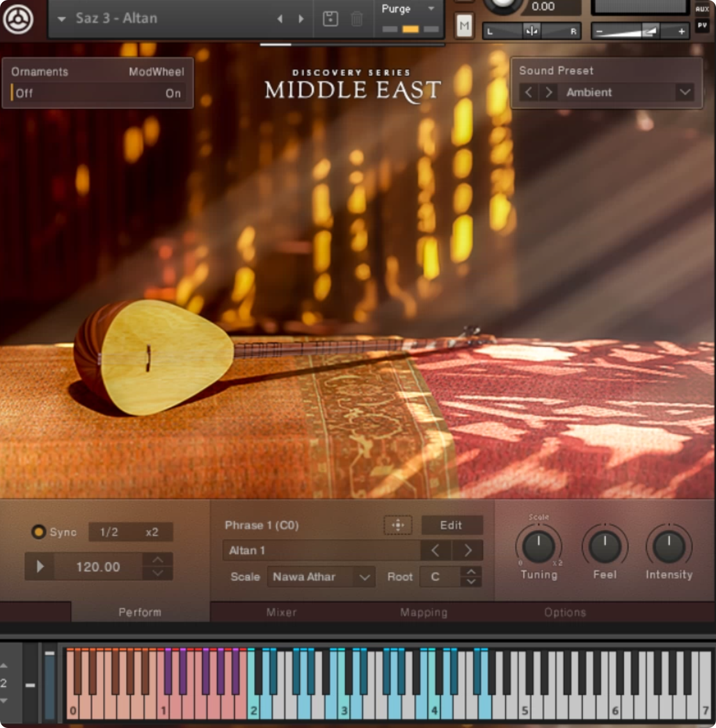
Task: Open the Ambient sound preset dropdown
Action: (x=626, y=92)
